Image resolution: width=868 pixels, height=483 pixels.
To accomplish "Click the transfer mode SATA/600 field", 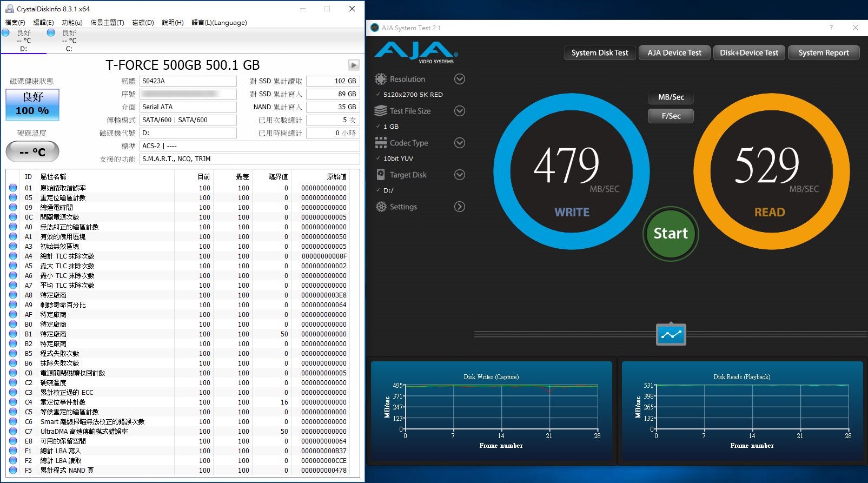I will tap(188, 120).
